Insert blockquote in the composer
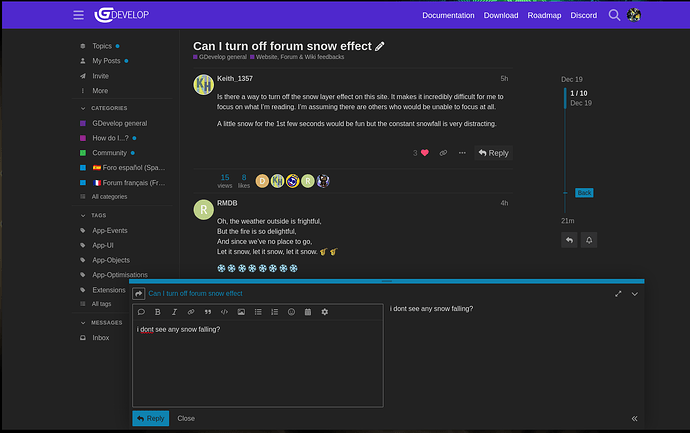 [x=208, y=312]
